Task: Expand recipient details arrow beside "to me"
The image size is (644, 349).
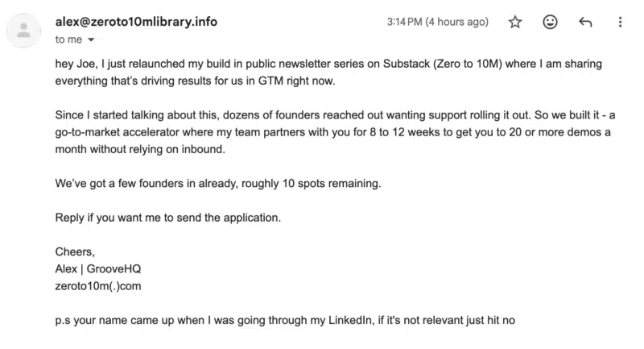Action: (90, 39)
